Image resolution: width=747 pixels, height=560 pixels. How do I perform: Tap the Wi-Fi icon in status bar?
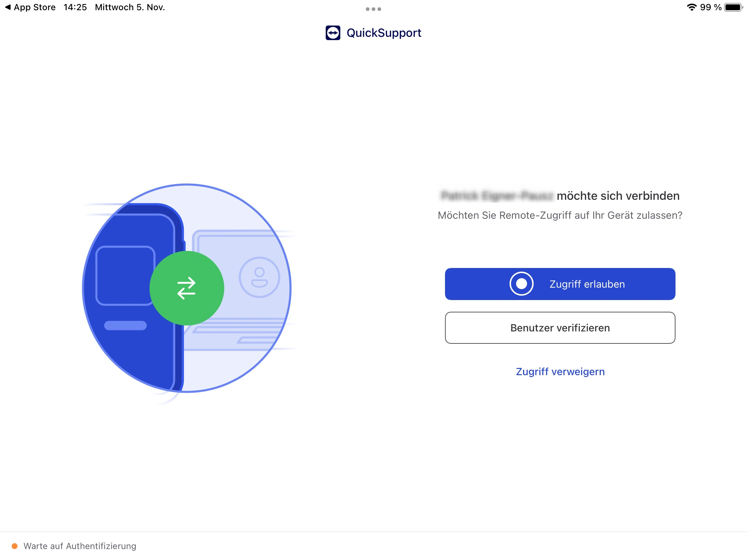tap(691, 7)
